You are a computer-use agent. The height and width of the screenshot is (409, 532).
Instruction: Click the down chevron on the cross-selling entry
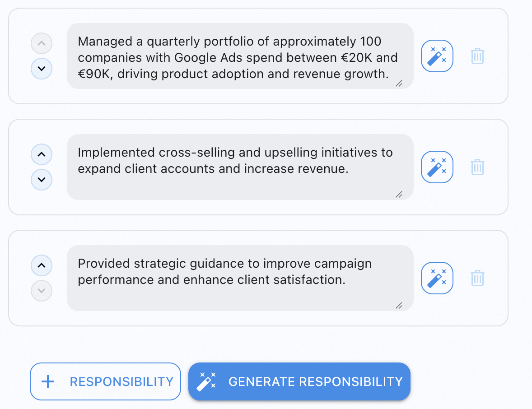tap(41, 180)
